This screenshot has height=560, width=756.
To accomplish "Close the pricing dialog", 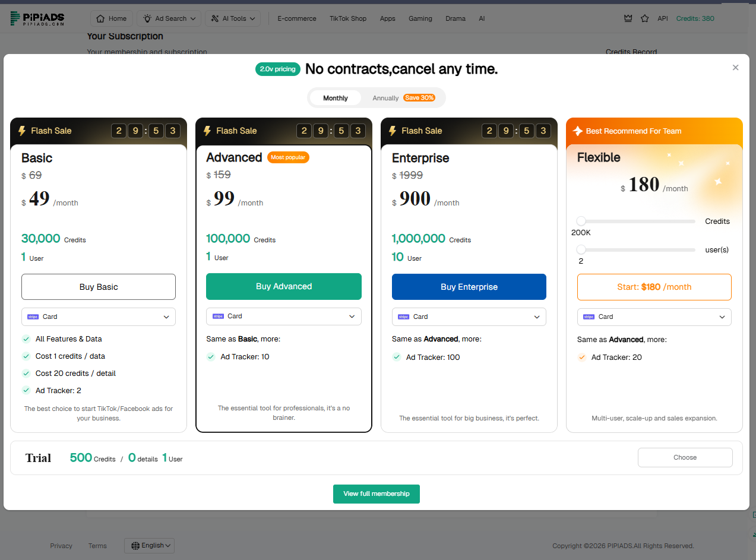I will 736,68.
